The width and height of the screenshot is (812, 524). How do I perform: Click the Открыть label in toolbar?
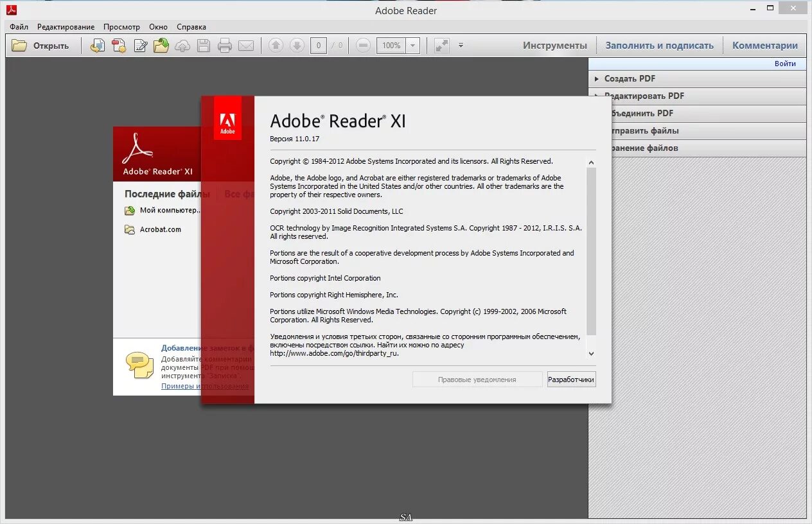[51, 46]
